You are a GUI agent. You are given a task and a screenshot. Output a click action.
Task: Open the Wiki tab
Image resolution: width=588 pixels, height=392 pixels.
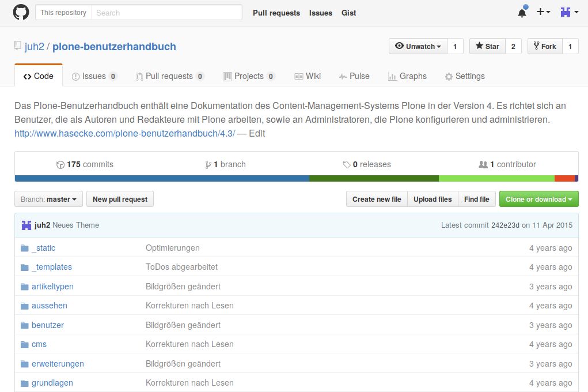pos(308,76)
